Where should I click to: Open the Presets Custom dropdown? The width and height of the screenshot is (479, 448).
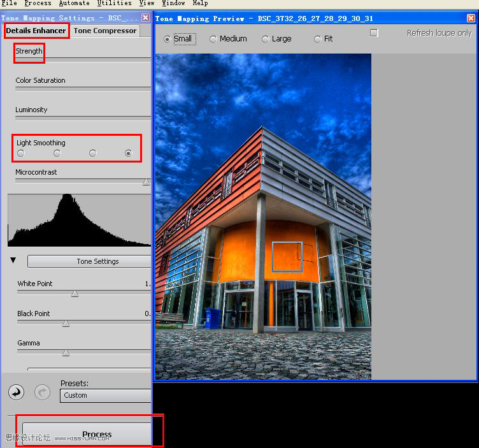pos(106,396)
